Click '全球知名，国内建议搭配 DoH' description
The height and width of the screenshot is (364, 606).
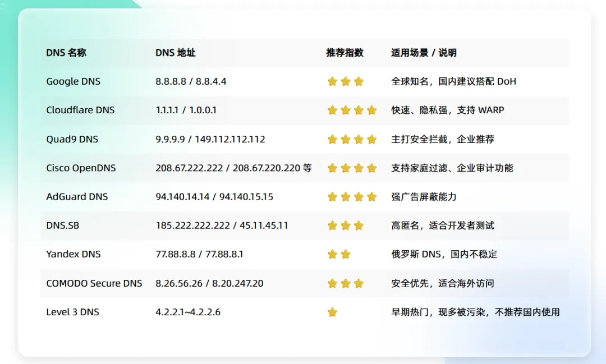[453, 81]
